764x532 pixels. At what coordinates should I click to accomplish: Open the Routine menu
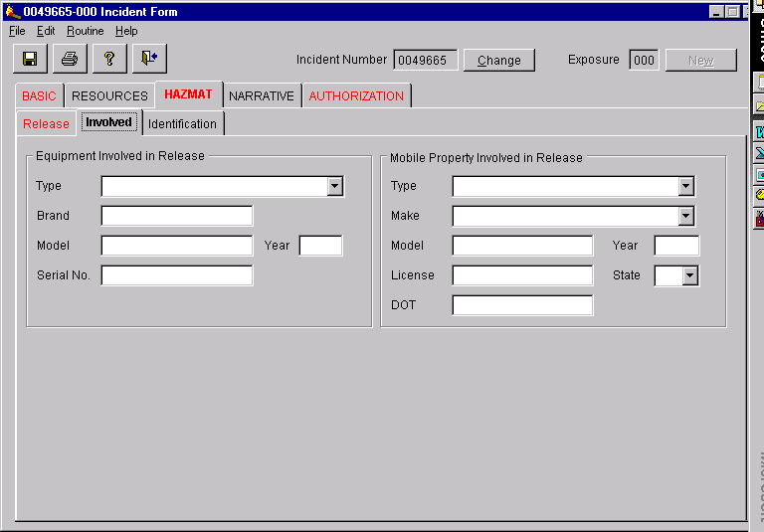click(x=85, y=31)
